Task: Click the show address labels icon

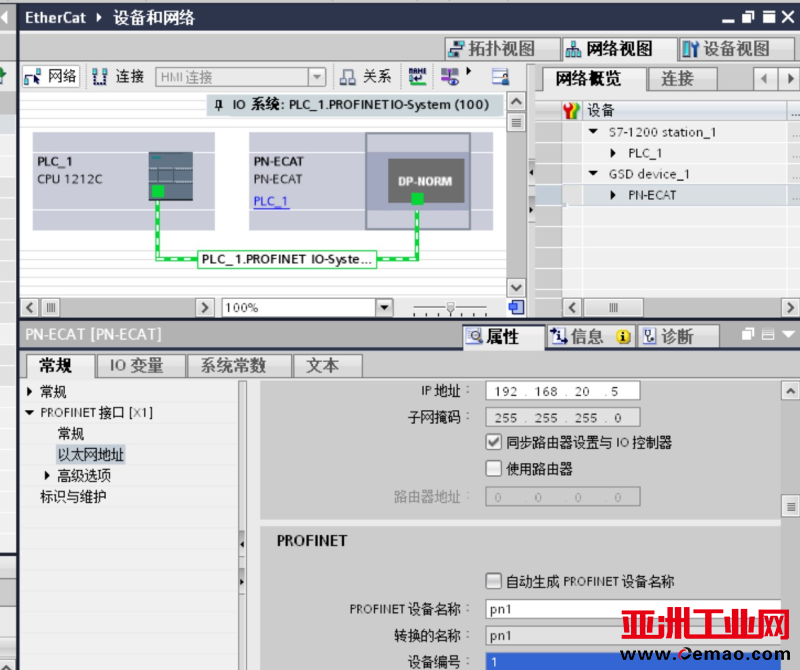Action: [417, 77]
